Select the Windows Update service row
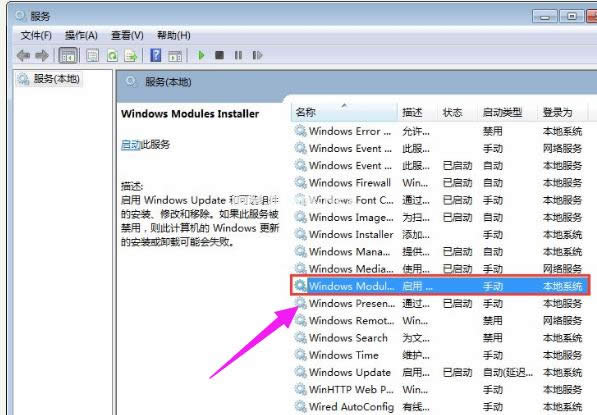This screenshot has width=597, height=415. (x=439, y=372)
